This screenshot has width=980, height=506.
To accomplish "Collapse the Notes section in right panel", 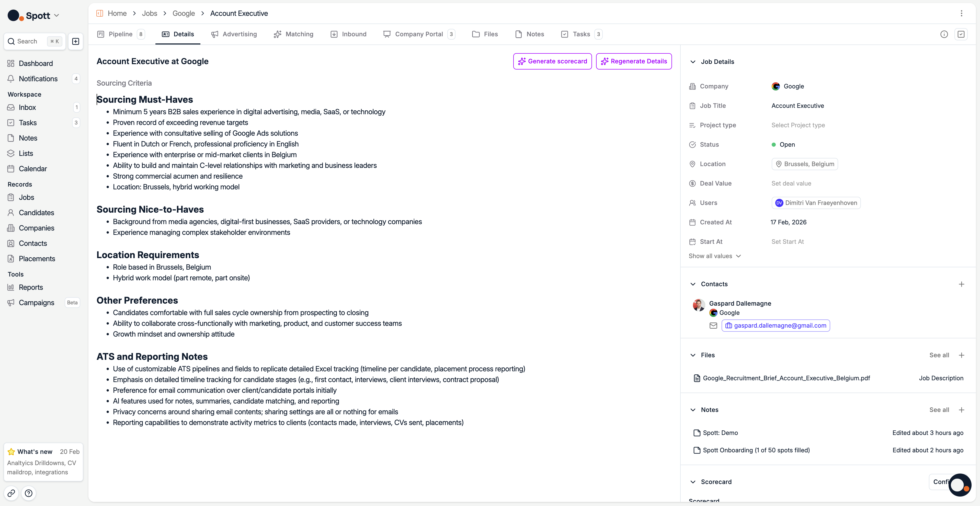I will [693, 410].
